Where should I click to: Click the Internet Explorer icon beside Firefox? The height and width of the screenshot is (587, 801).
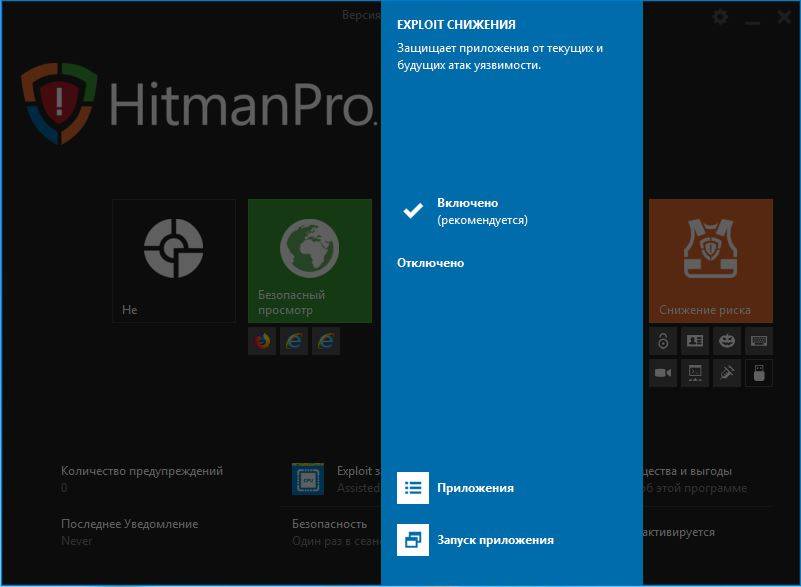point(294,341)
